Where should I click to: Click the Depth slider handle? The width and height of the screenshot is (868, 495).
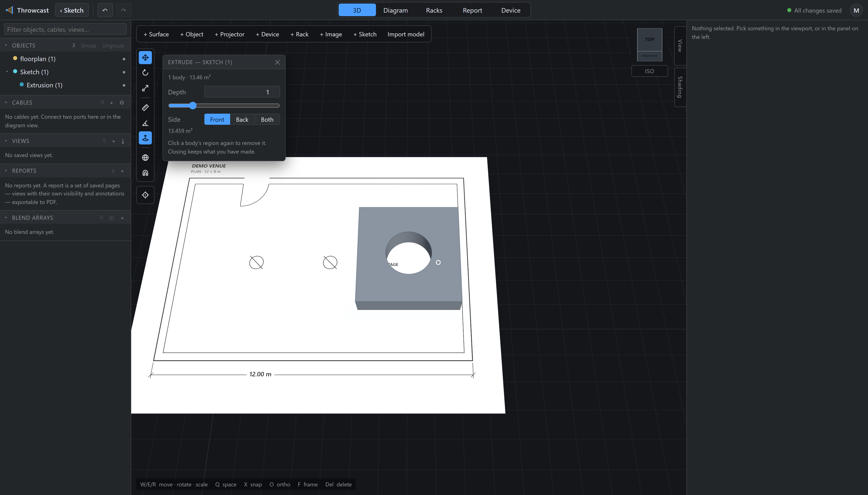(193, 106)
